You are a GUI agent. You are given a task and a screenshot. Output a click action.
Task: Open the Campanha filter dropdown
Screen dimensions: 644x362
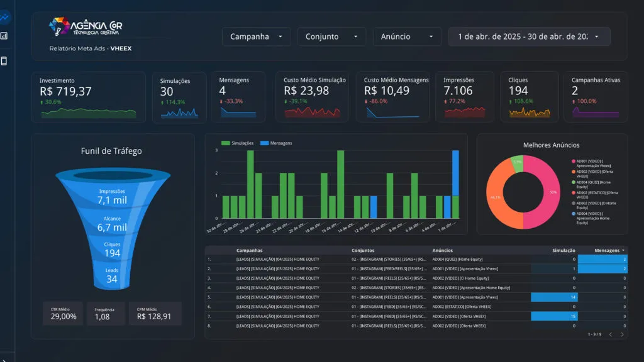257,36
